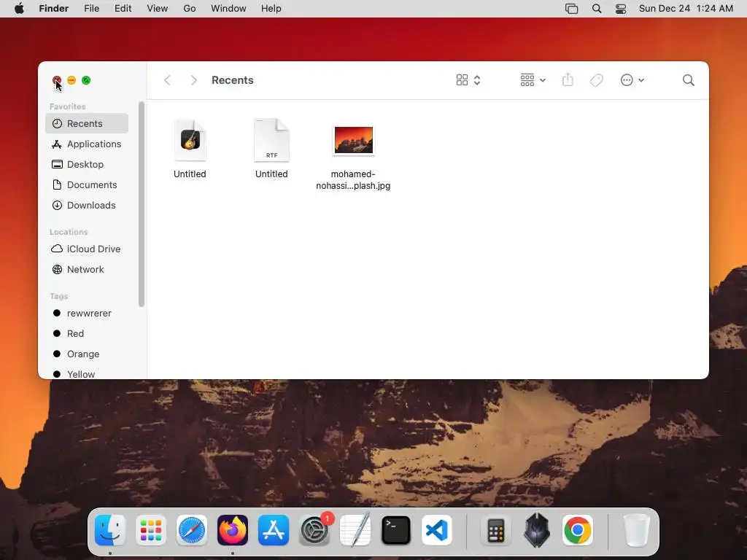This screenshot has width=747, height=560.
Task: Select the Orange tag in sidebar
Action: [87, 354]
